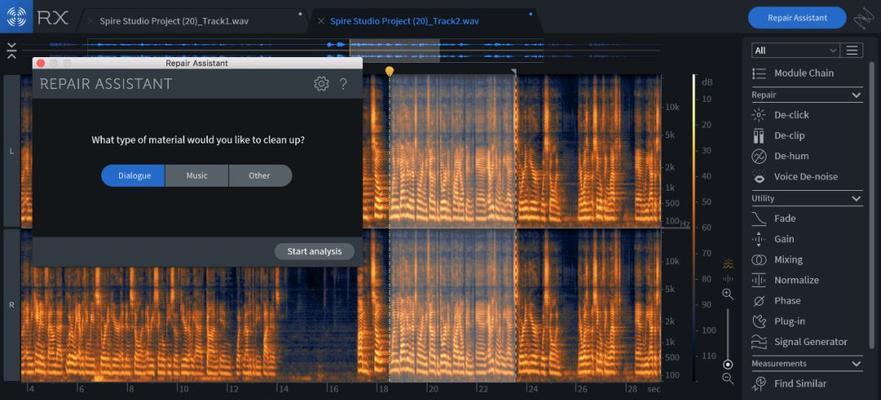Click the yellow playhead marker
Screen dimensions: 881x400
tap(389, 71)
